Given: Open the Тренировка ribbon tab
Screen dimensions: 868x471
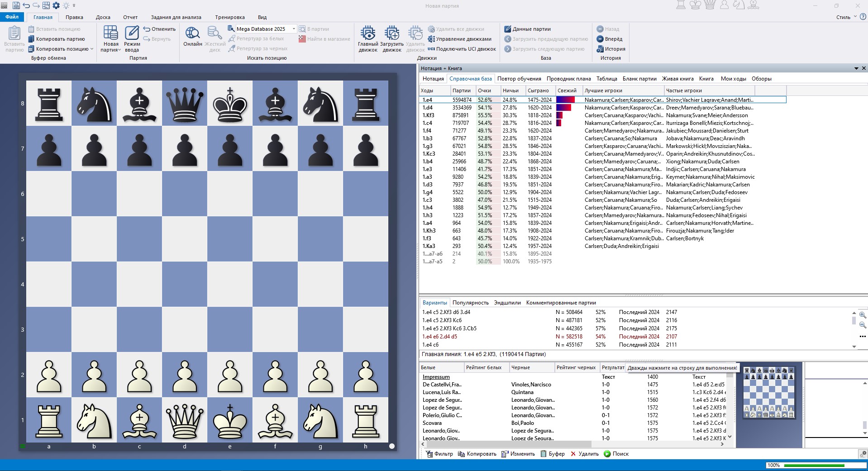Looking at the screenshot, I should point(229,17).
